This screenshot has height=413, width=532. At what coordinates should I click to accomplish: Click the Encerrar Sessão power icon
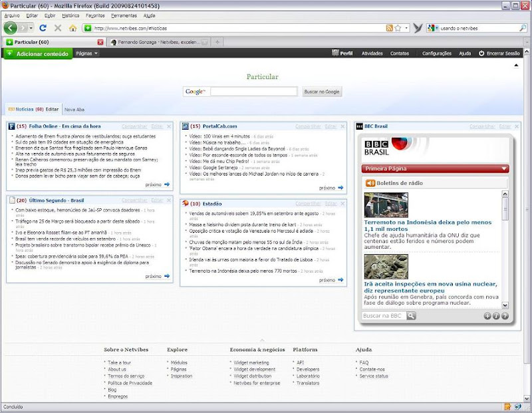click(x=481, y=53)
